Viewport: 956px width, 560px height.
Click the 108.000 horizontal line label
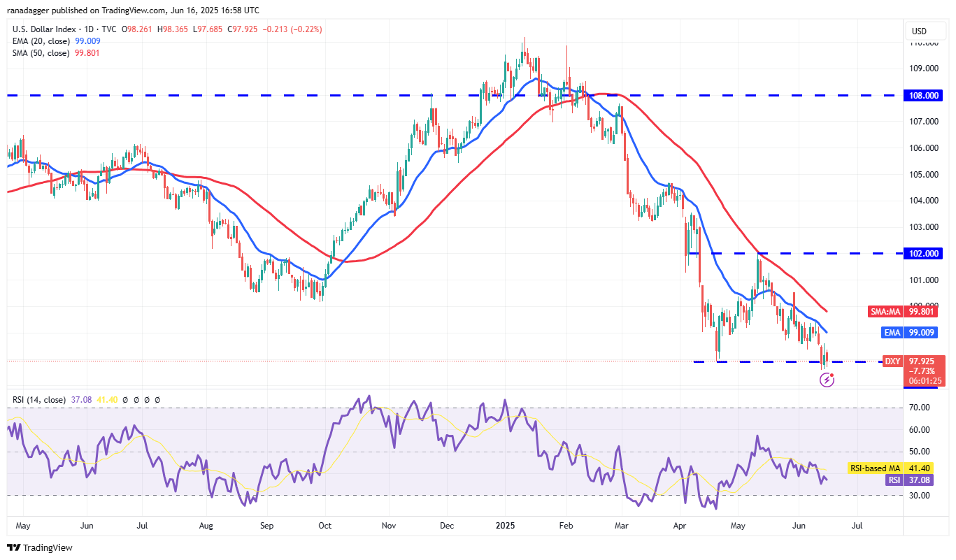coord(925,95)
